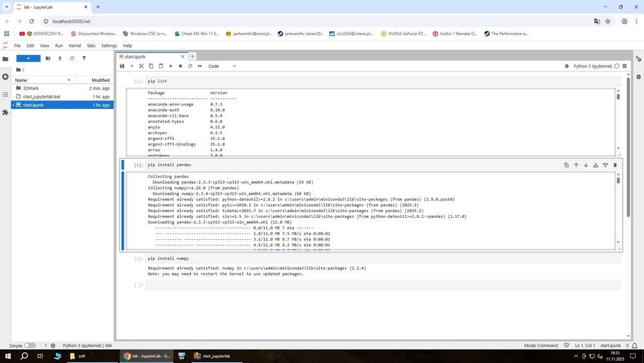This screenshot has width=644, height=363.
Task: Click the empty last code cell
Action: (383, 285)
